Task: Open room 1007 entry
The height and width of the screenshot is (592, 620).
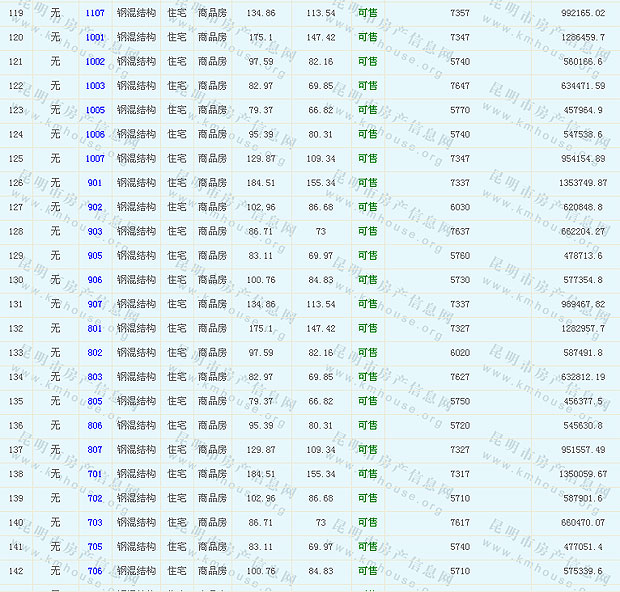Action: [x=95, y=159]
